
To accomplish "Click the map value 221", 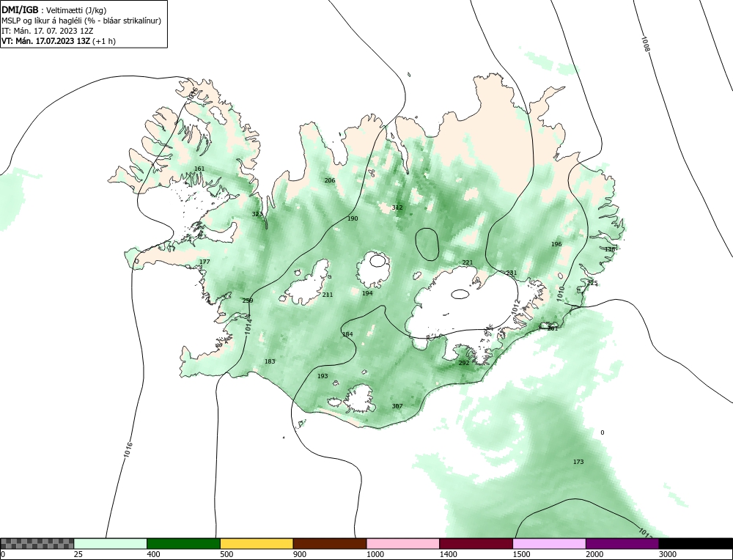I will (x=468, y=262).
